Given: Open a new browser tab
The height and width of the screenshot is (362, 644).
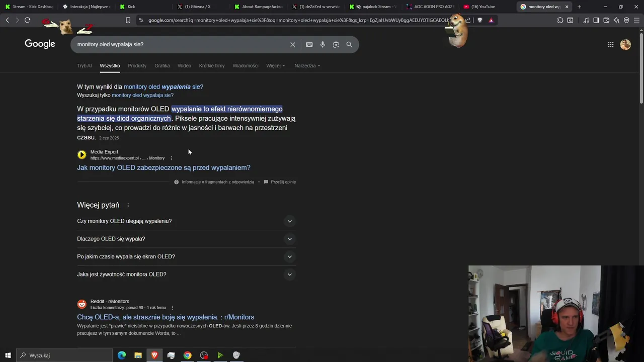Looking at the screenshot, I should click(579, 7).
